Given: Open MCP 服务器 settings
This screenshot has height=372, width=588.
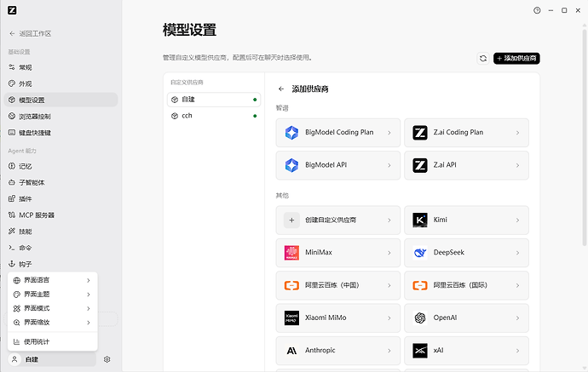Looking at the screenshot, I should pos(61,215).
